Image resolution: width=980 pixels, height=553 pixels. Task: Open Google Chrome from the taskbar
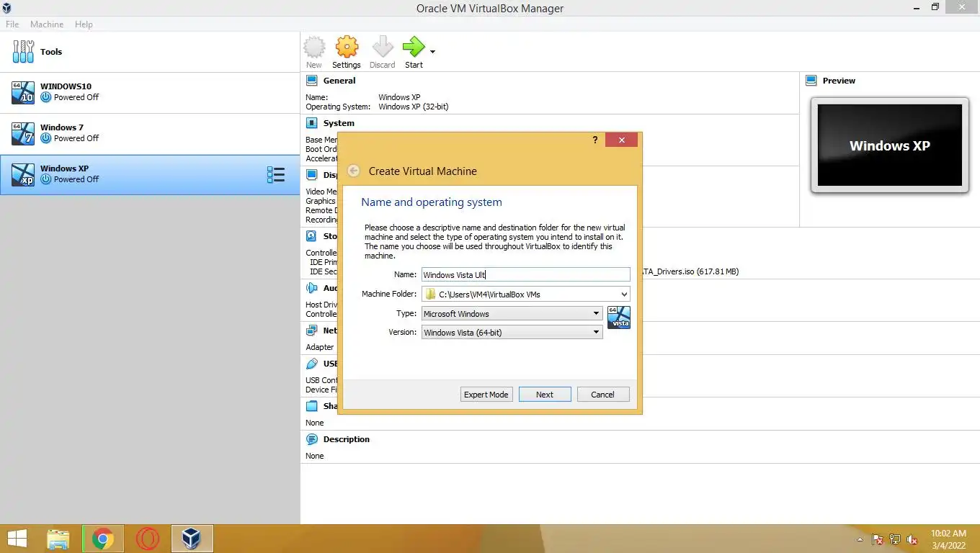[x=103, y=539]
